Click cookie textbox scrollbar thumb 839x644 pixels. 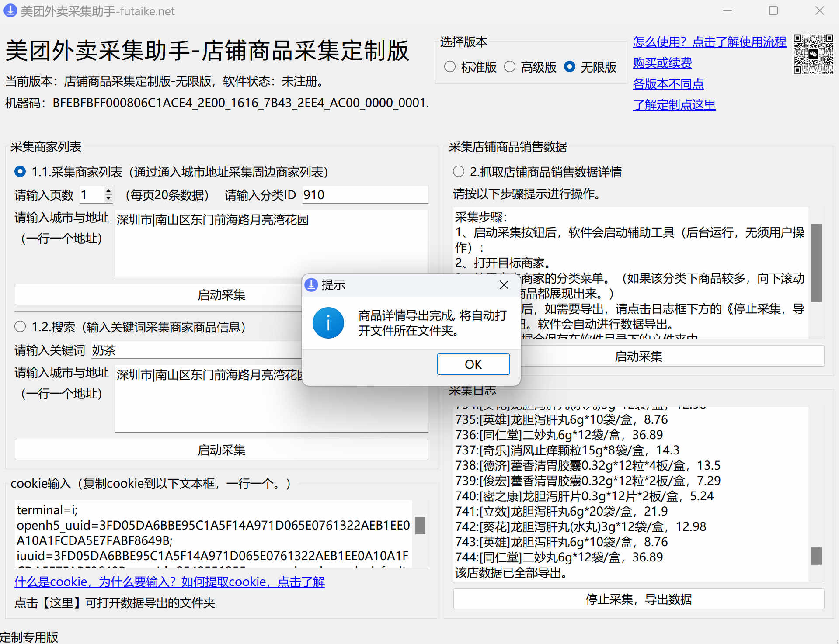tap(420, 526)
